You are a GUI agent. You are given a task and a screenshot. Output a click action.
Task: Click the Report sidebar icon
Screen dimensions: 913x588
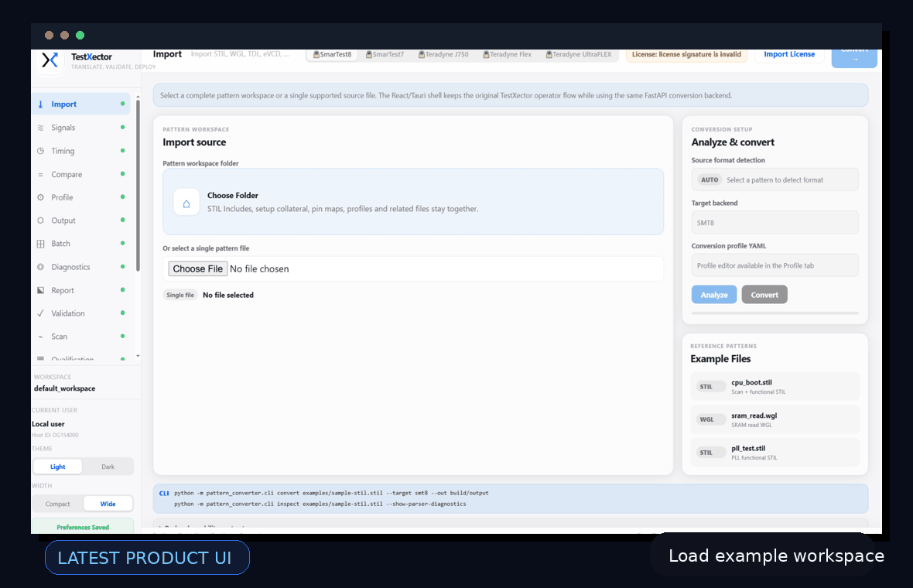point(41,290)
